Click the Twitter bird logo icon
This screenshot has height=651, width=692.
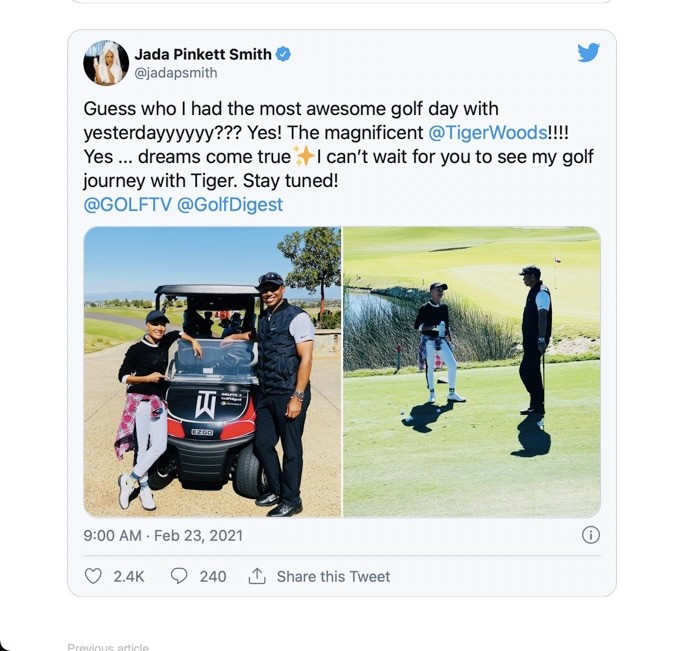(x=588, y=53)
